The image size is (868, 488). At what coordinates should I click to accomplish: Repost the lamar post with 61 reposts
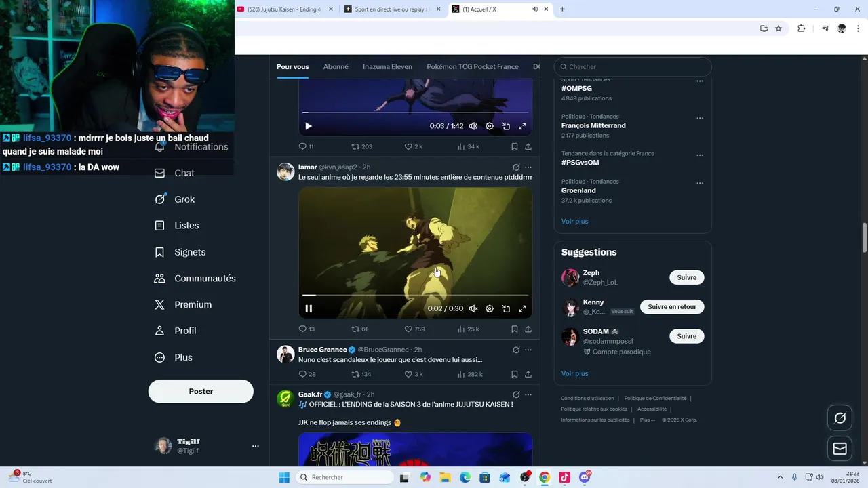(359, 329)
